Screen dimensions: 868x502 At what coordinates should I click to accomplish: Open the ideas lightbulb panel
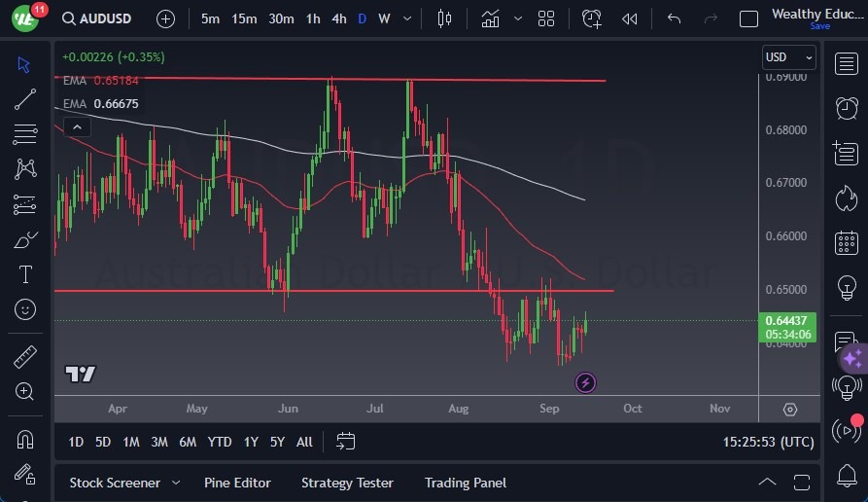[846, 288]
